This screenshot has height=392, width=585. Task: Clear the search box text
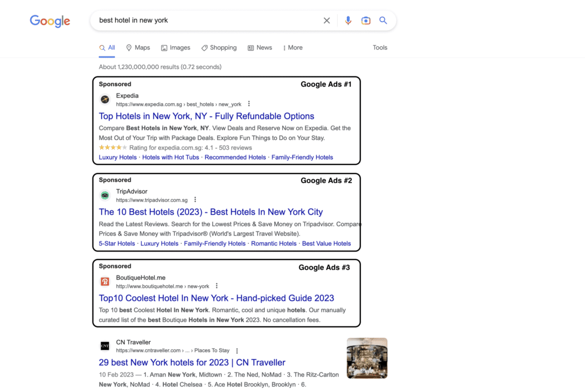(327, 21)
